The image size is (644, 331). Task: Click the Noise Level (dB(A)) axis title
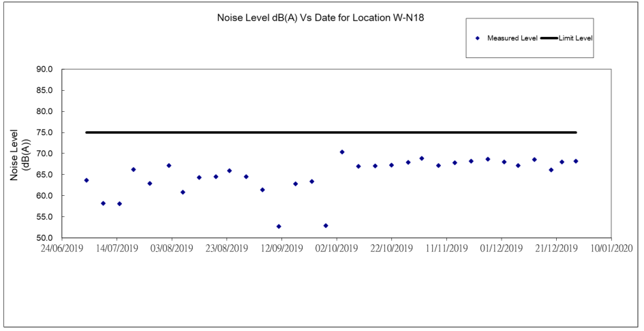tap(18, 154)
